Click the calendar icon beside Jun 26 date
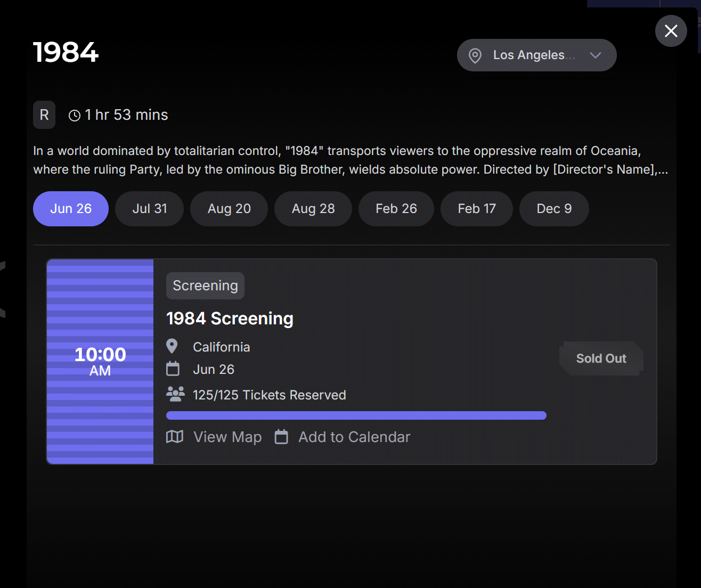 pos(173,369)
